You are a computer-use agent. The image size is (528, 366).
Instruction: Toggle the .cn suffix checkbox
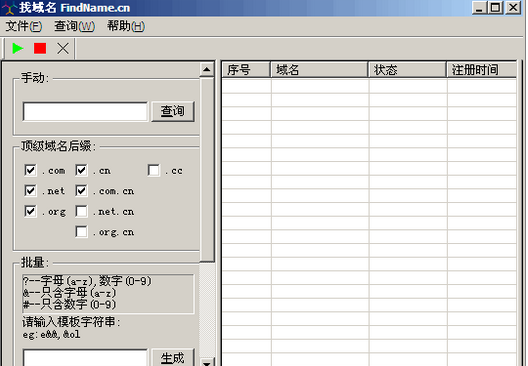click(81, 170)
